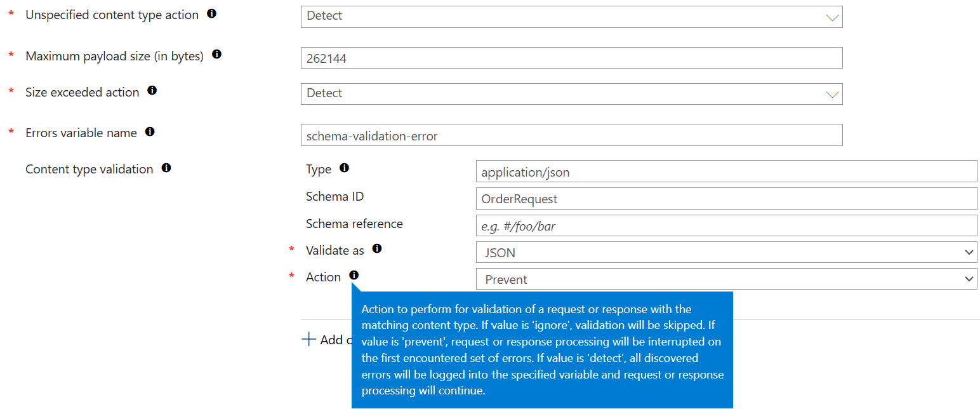The width and height of the screenshot is (980, 409).
Task: Click the empty Schema reference field
Action: pyautogui.click(x=726, y=225)
